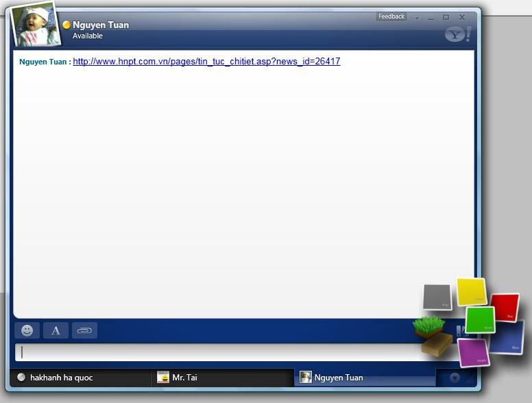Open the text formatting (A) options
Viewport: 532px width, 403px height.
(x=56, y=330)
